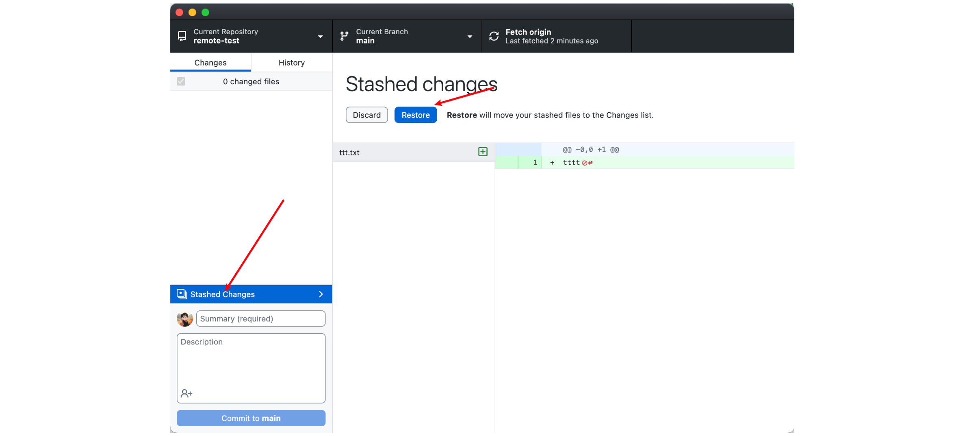Discard the stashed changes
Image resolution: width=980 pixels, height=436 pixels.
[366, 115]
